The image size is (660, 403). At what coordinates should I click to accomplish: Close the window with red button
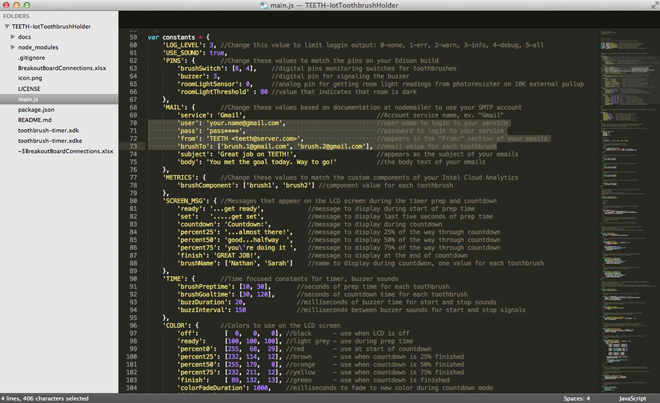pyautogui.click(x=6, y=5)
